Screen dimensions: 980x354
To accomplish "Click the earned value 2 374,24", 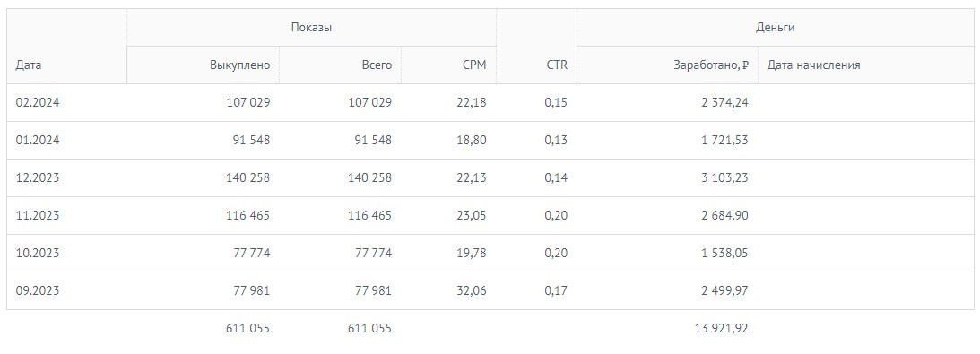I will [724, 102].
